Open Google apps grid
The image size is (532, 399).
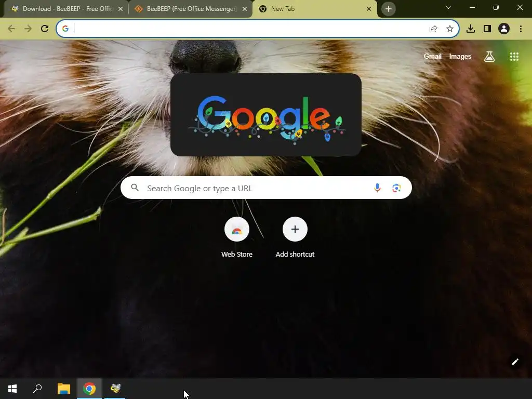pos(514,57)
